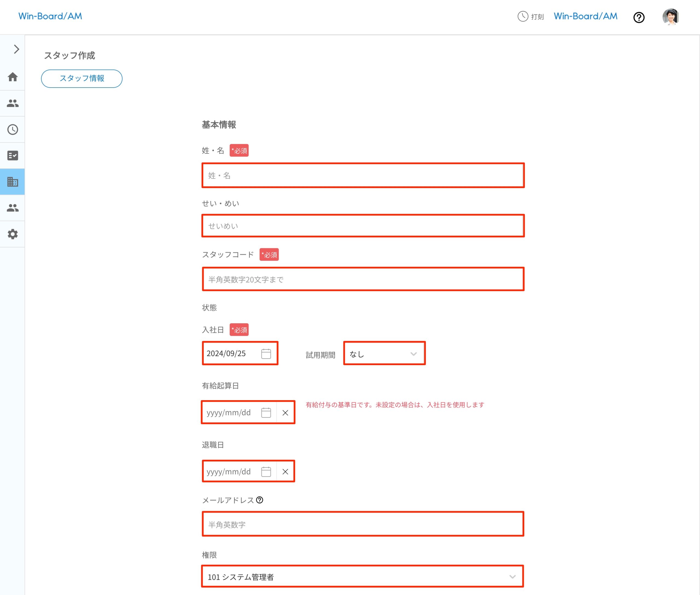Click the 姓・名 input field

(363, 175)
